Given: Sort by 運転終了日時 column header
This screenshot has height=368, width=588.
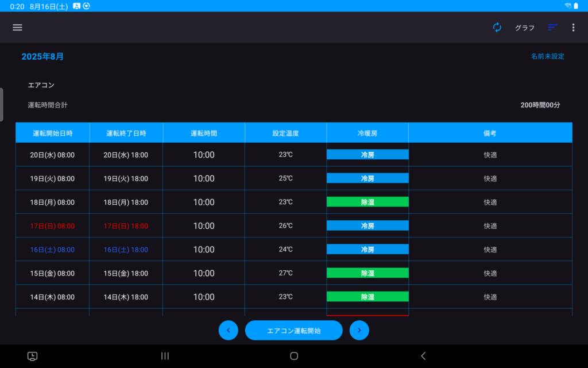Looking at the screenshot, I should pos(126,133).
